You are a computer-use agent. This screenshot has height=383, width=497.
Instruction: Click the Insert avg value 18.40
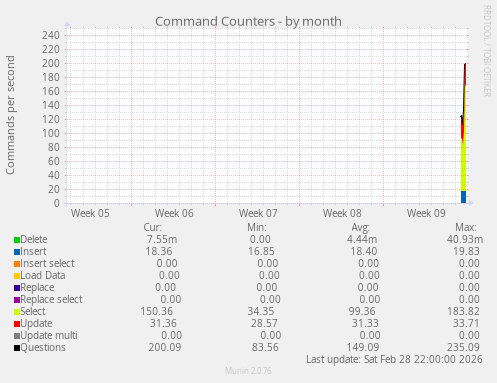point(364,251)
